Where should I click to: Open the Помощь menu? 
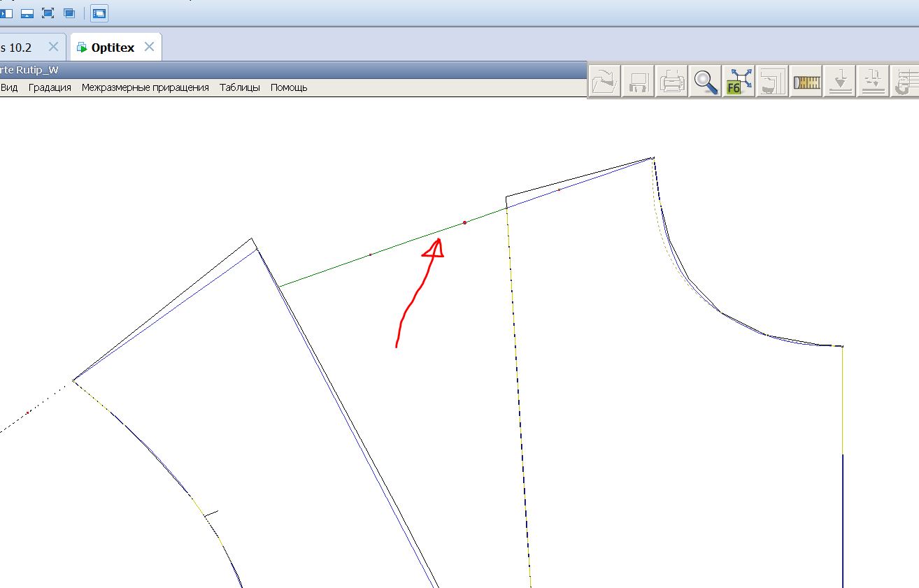click(289, 87)
